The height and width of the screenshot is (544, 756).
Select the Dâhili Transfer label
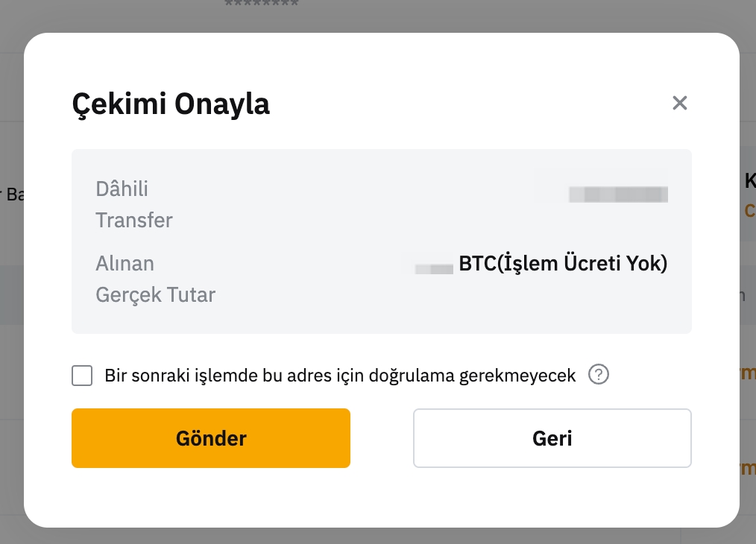pos(134,204)
